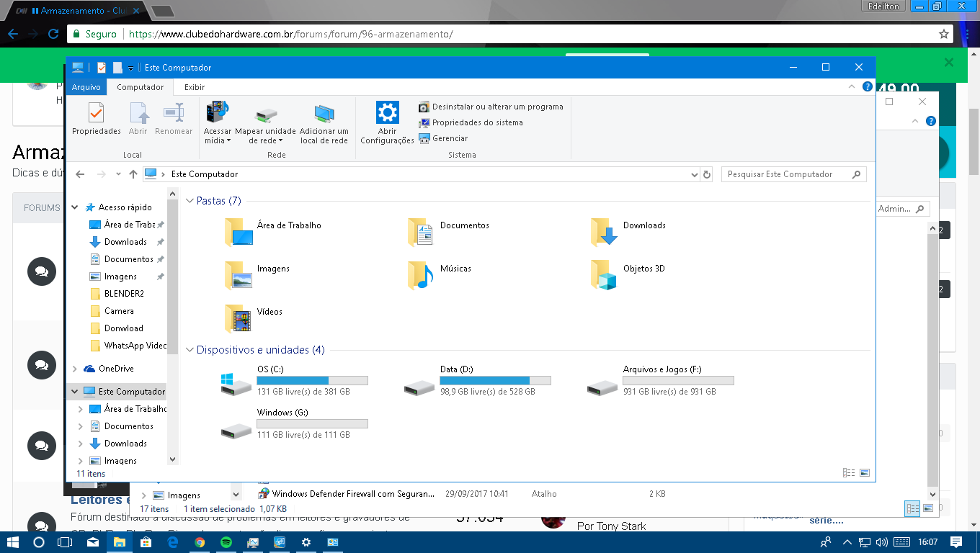Click navigation pane scrollbar down arrow

[x=172, y=459]
